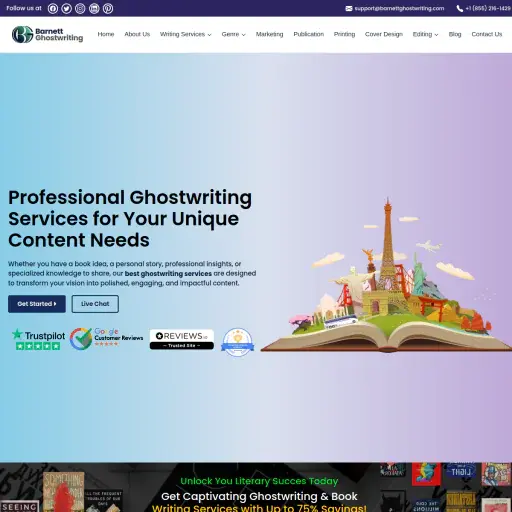Viewport: 512px width, 512px height.
Task: Click the REVIEWS.io Trusted Site badge
Action: 182,339
